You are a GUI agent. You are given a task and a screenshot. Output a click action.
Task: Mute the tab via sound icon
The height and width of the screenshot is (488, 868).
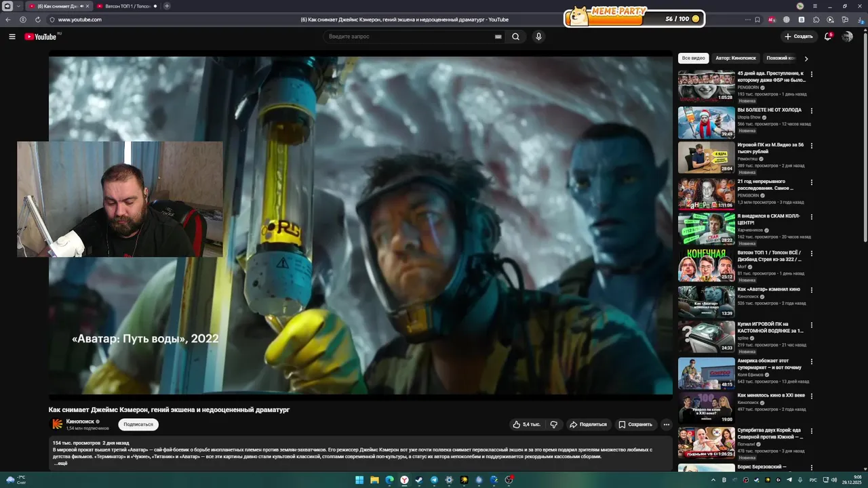[x=82, y=6]
